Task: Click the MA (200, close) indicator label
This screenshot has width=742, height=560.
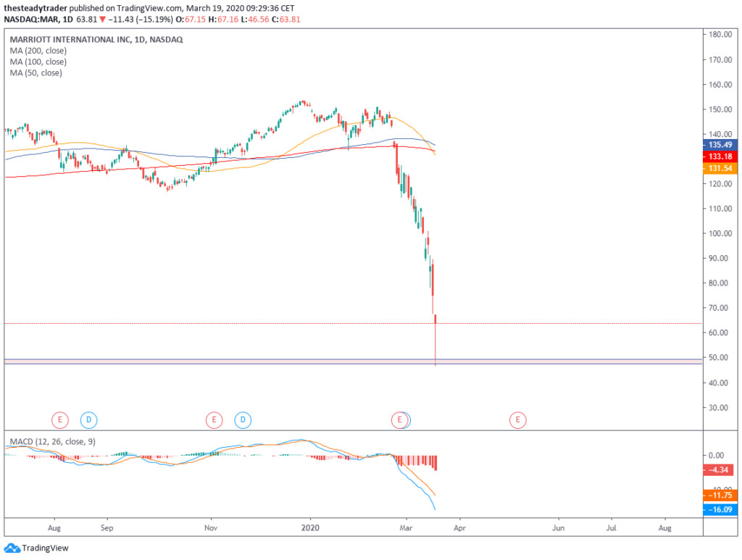Action: (x=38, y=51)
